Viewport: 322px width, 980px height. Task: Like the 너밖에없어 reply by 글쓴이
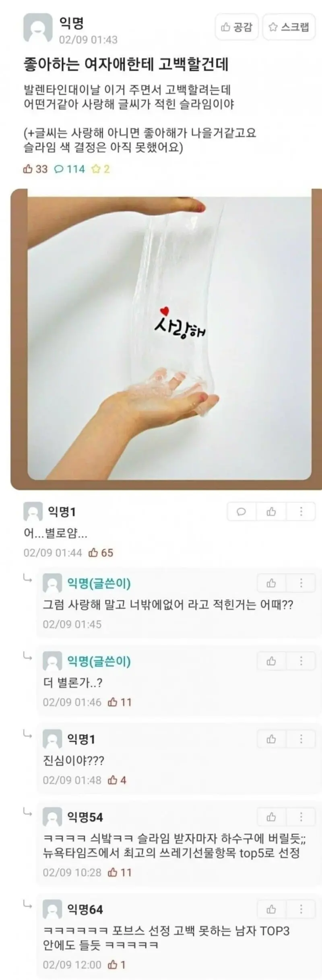point(271,583)
